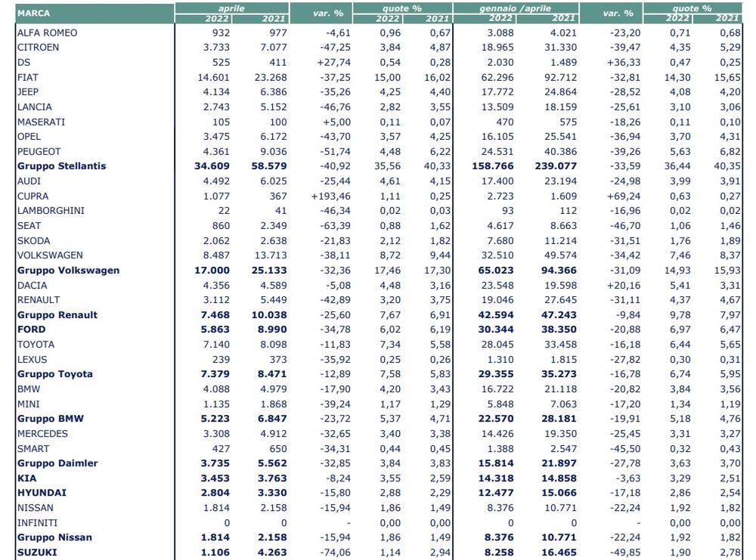
Task: Select the INFINITI row label
Action: [37, 523]
